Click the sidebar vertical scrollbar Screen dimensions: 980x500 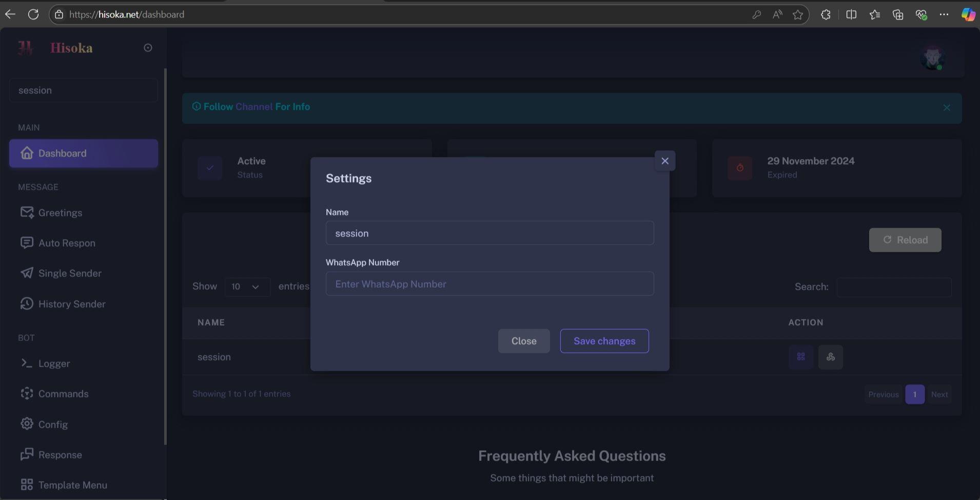(x=165, y=256)
